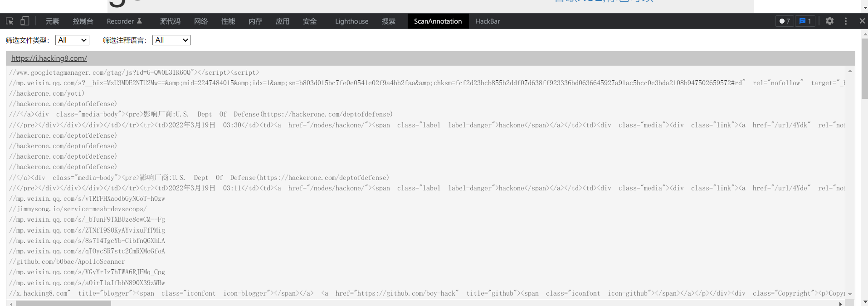Click the mp.weixin.qq.com/s/ZTNfI9SOKyAYvixuFfPMig line
The width and height of the screenshot is (868, 306).
pyautogui.click(x=87, y=230)
